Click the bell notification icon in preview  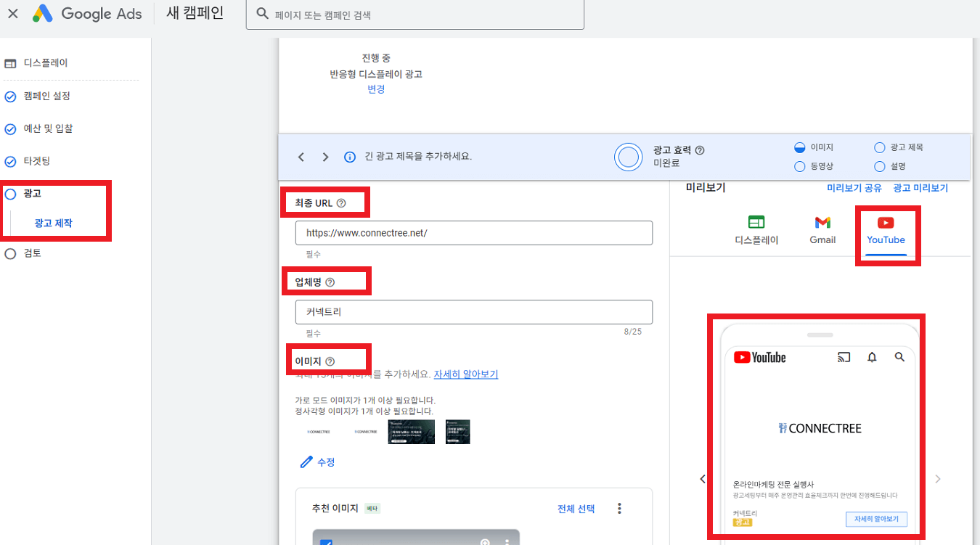pos(873,357)
